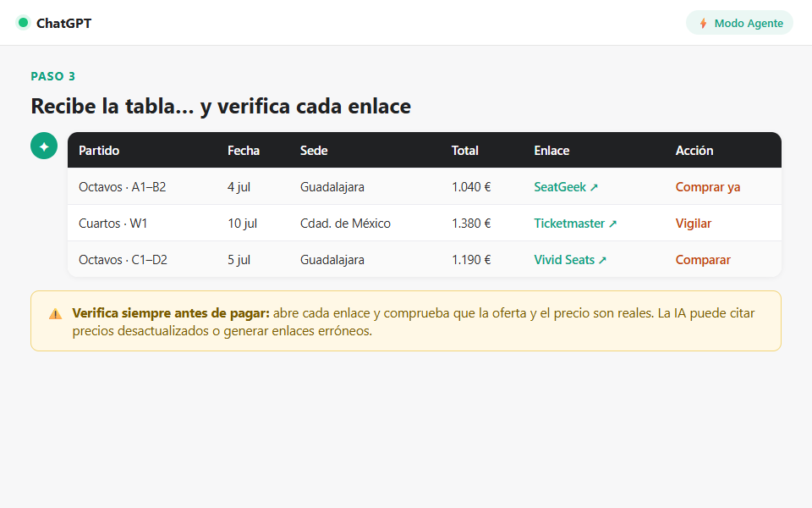Click the external arrow next to Vivid Seats
This screenshot has height=508, width=812.
pyautogui.click(x=602, y=260)
